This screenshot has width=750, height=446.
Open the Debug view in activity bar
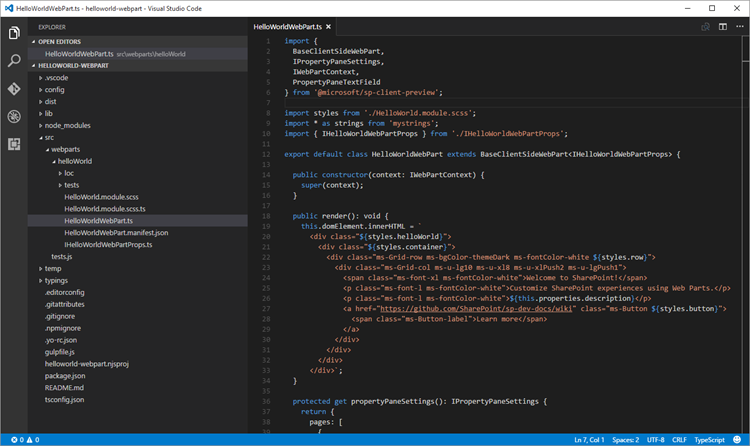click(14, 116)
